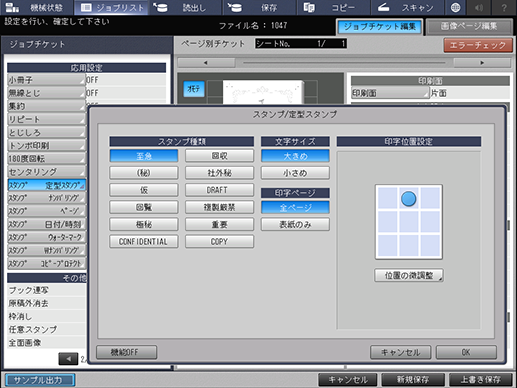Select the 回覧 stamp type

[144, 207]
